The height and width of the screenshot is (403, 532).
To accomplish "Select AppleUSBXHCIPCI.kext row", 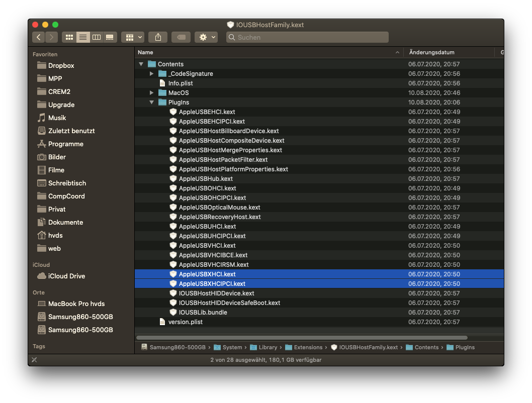I will (x=319, y=284).
